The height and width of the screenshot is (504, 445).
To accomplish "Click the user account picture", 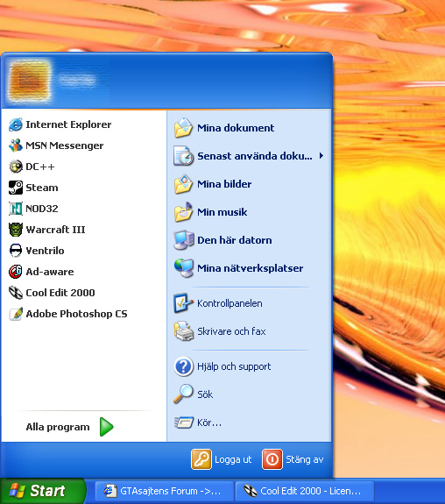I will [x=30, y=81].
